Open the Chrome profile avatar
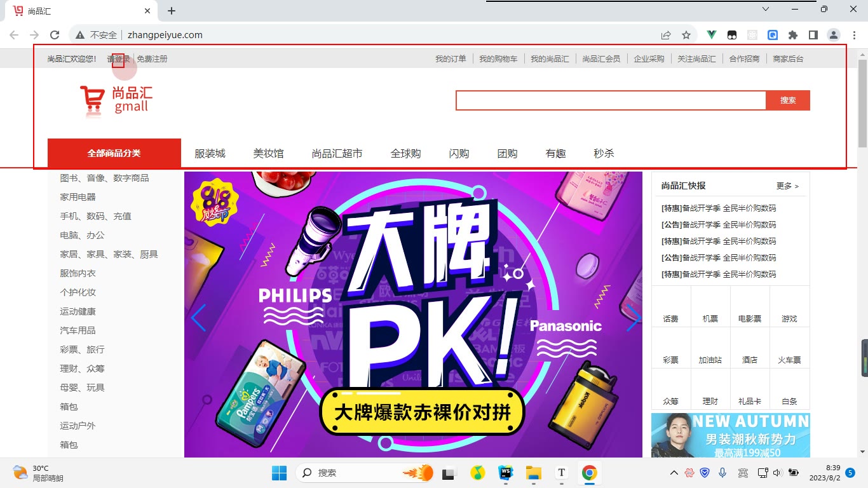Image resolution: width=868 pixels, height=488 pixels. (834, 35)
